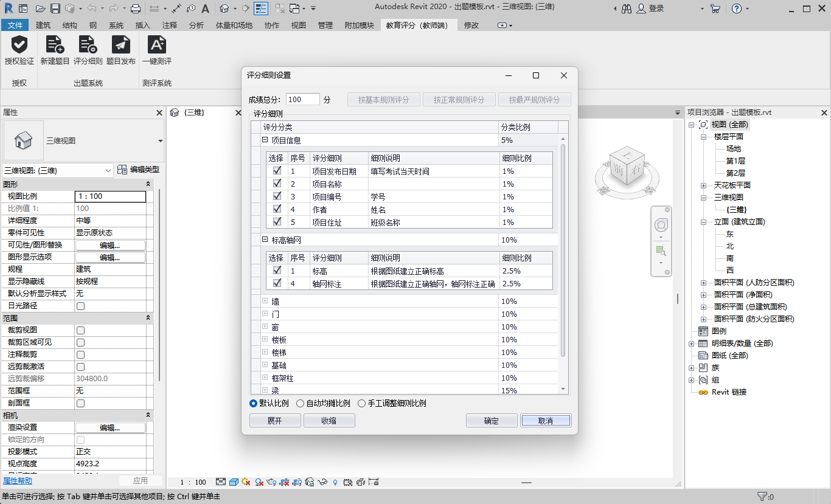Viewport: 831px width, 504px height.
Task: Switch to the 注释 ribbon tab
Action: [x=170, y=25]
